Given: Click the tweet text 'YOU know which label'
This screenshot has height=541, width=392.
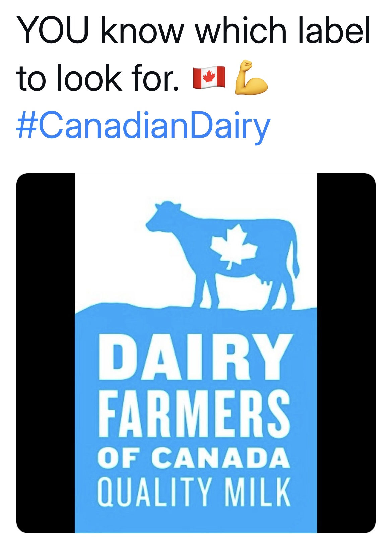Looking at the screenshot, I should click(x=194, y=30).
